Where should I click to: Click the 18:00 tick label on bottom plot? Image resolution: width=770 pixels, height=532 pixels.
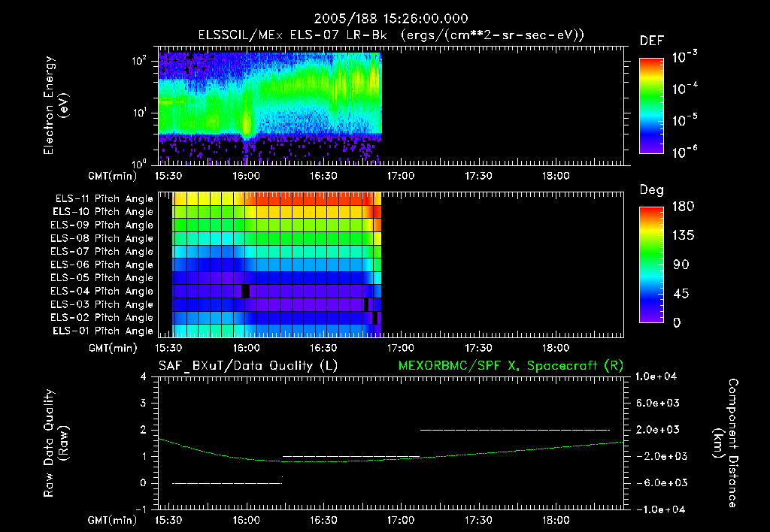[x=556, y=520]
